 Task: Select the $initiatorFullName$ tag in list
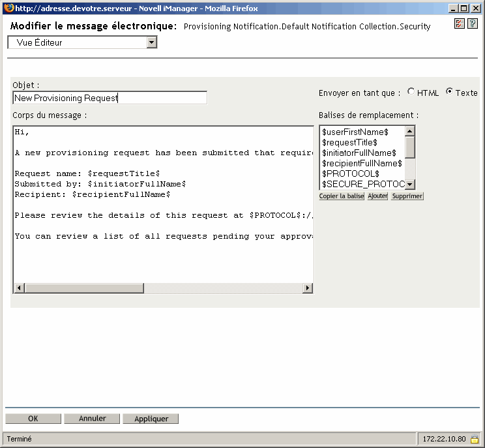click(x=359, y=153)
